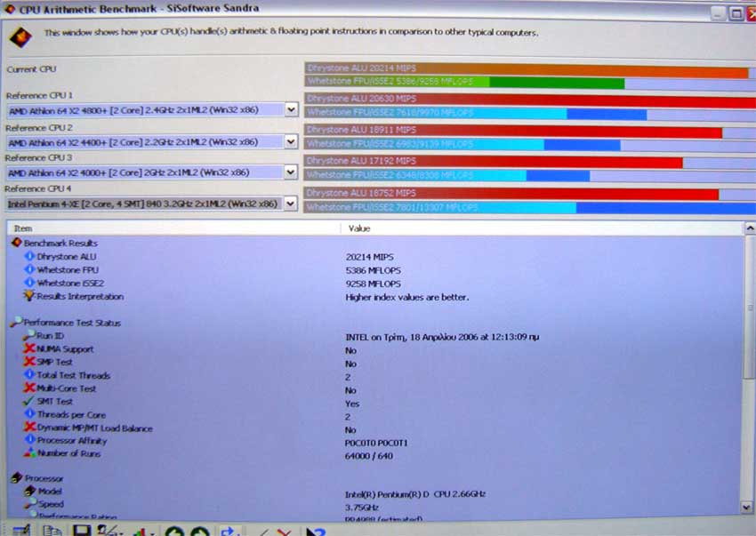This screenshot has width=756, height=536.
Task: Click the Results Interpretation lightbulb icon
Action: [x=29, y=295]
